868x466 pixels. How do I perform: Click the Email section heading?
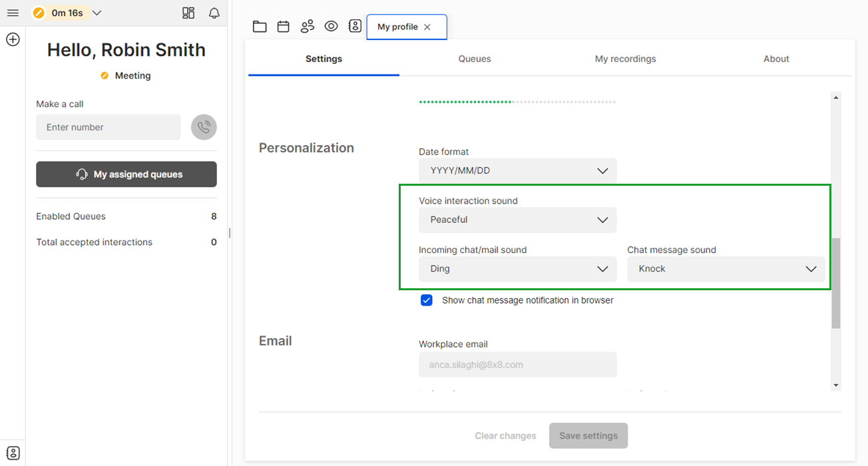[276, 341]
